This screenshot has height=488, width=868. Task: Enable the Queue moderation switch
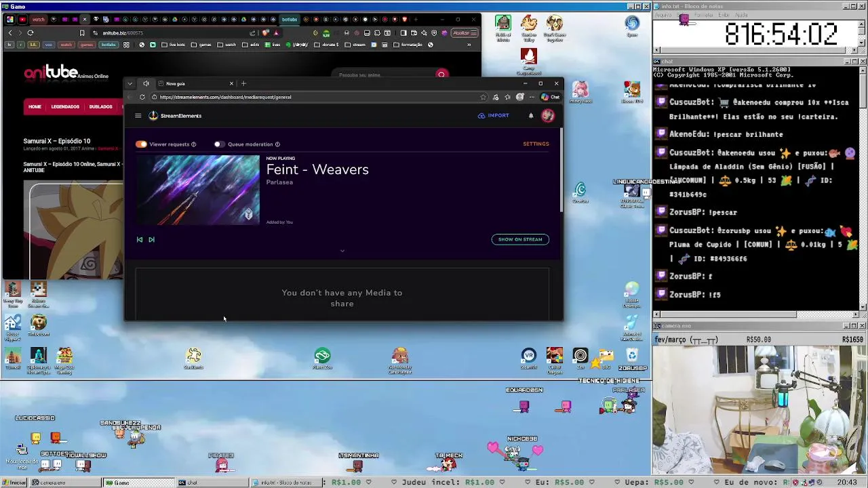[x=218, y=144]
